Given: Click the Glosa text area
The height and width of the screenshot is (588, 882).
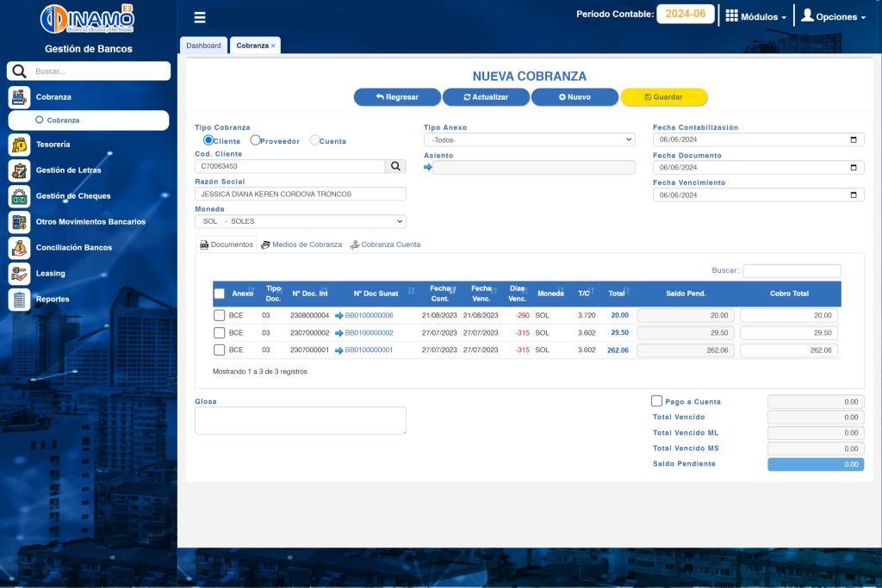Looking at the screenshot, I should (x=300, y=420).
